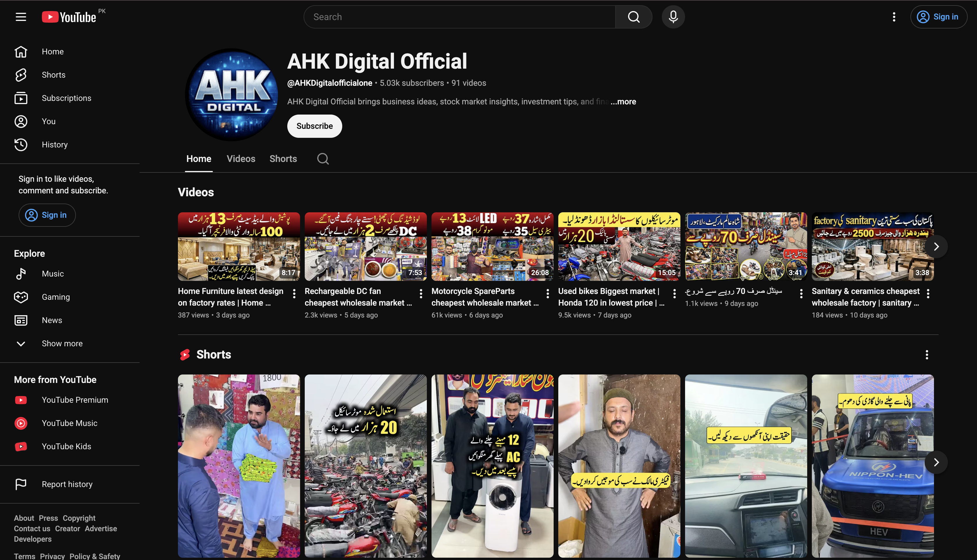Open options for Rechargeable DC fan video

click(421, 293)
